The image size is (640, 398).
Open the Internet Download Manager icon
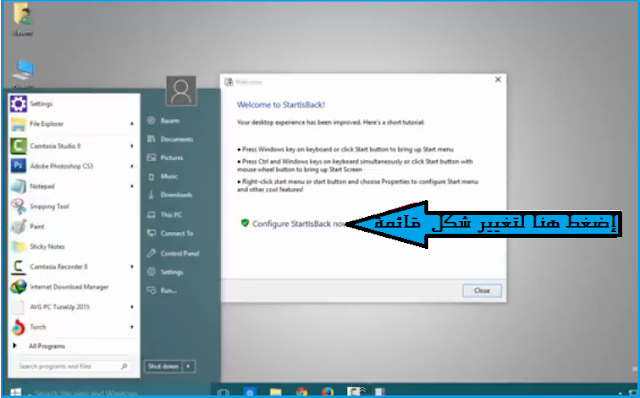[19, 287]
